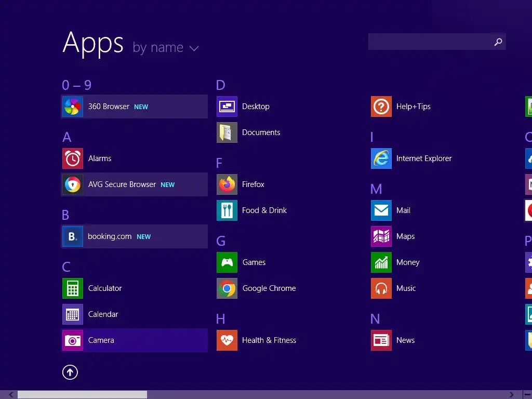Click the 'B' group letter header

(65, 215)
